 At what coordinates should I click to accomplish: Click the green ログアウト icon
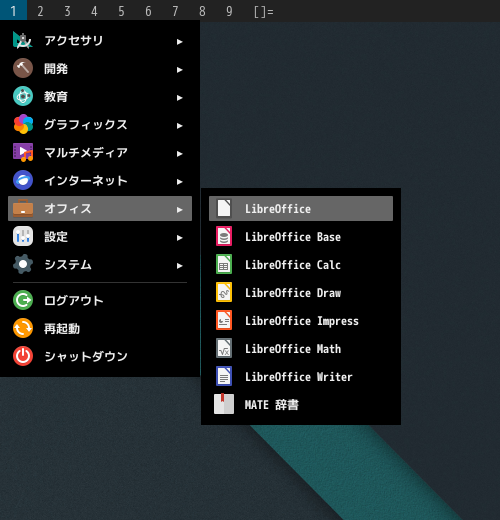tap(23, 300)
